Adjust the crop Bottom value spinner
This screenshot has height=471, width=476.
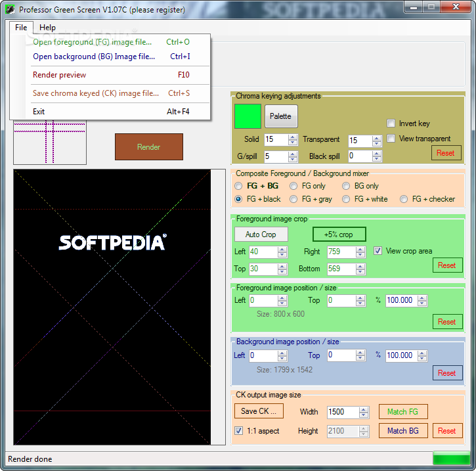point(360,269)
